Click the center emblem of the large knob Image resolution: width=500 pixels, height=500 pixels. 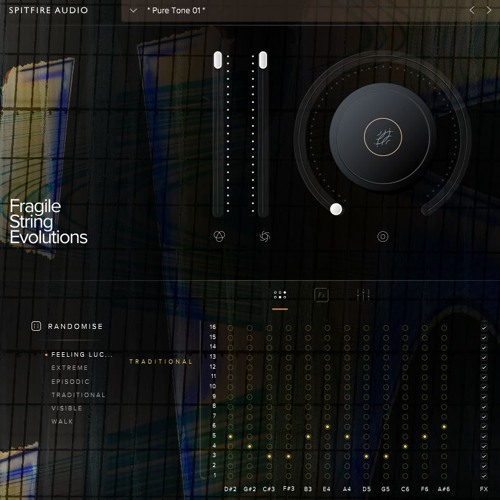383,137
